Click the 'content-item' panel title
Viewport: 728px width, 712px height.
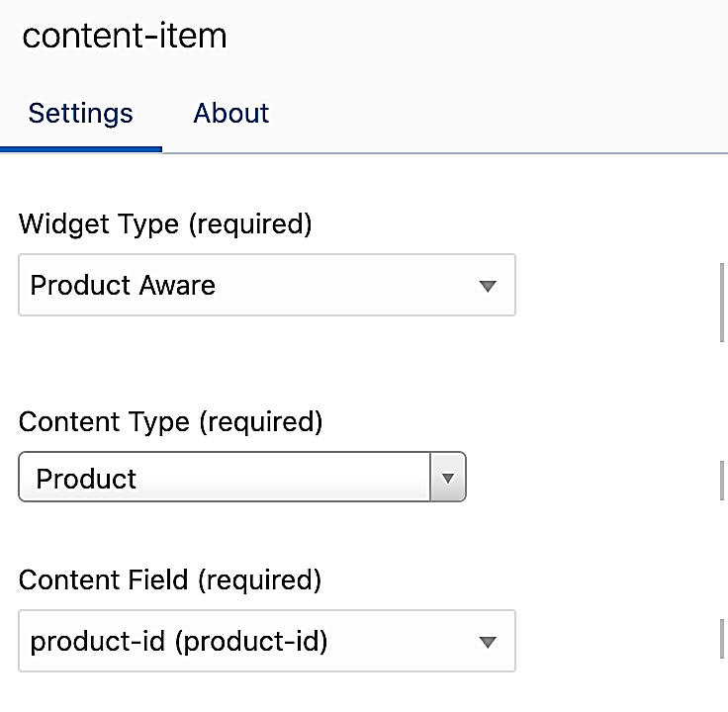(x=125, y=36)
